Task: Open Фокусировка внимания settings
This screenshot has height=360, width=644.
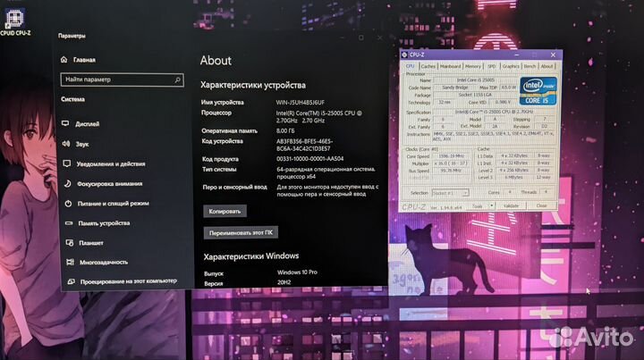Action: point(110,184)
